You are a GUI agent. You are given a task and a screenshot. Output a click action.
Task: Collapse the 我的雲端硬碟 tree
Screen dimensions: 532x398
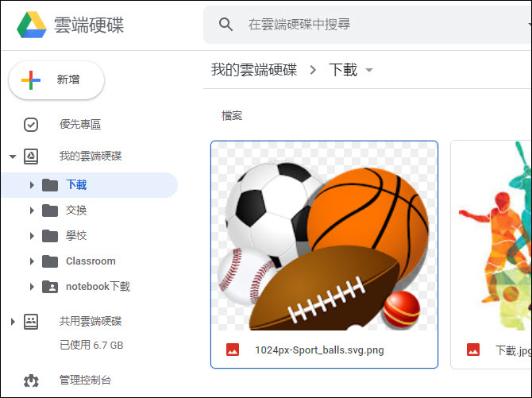[x=13, y=156]
